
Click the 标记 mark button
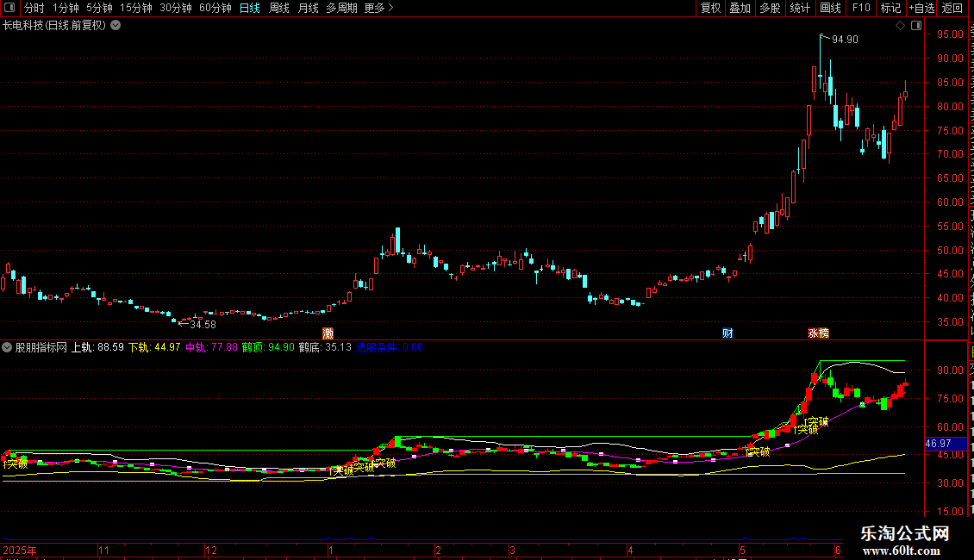point(890,8)
